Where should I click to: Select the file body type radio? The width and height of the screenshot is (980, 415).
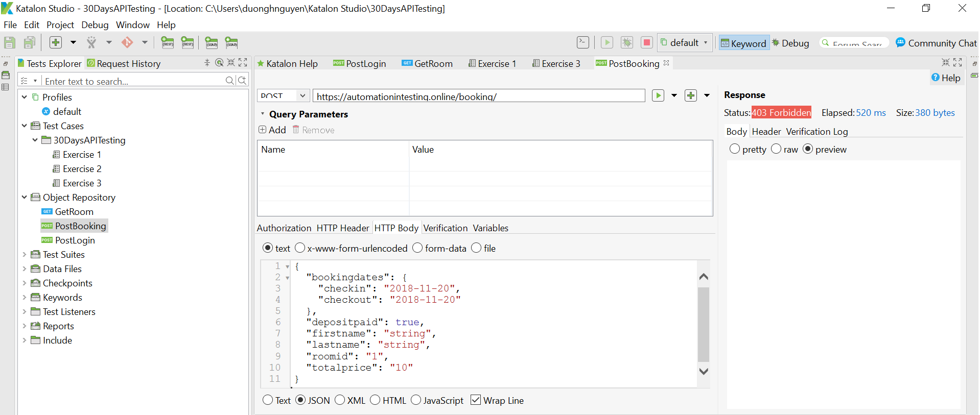(476, 248)
